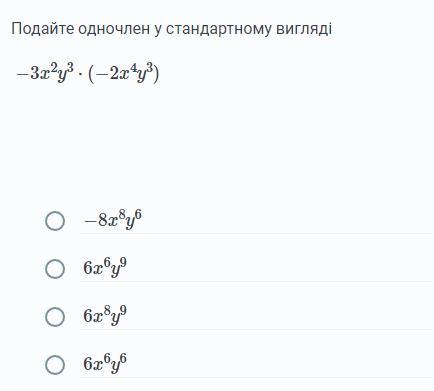Click the word 'стандартному' in the question

click(219, 29)
